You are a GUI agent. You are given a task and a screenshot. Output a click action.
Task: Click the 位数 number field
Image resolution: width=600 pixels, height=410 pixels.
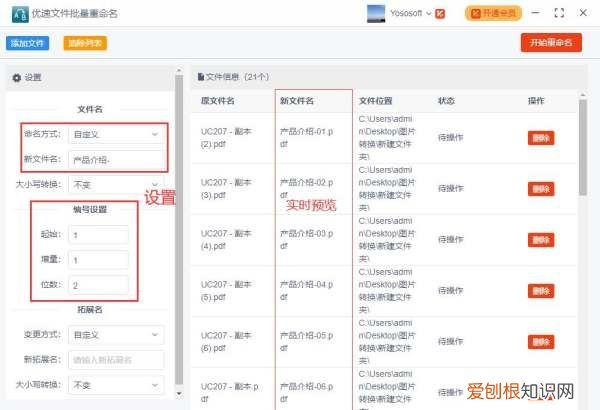tap(99, 285)
